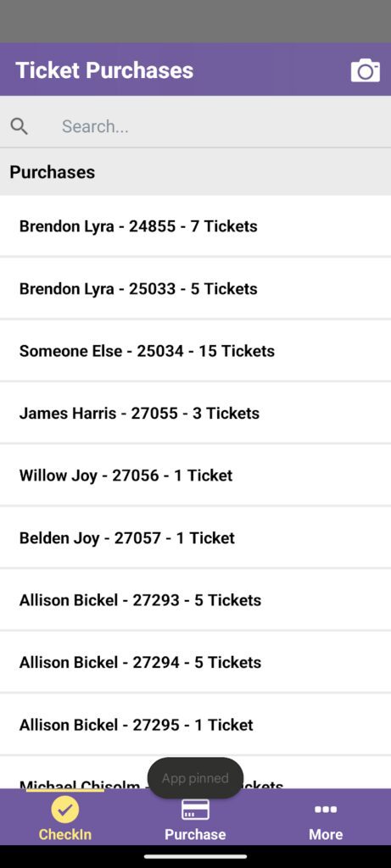Open Brendon Lyra purchase 24855
The width and height of the screenshot is (391, 868).
pos(195,225)
